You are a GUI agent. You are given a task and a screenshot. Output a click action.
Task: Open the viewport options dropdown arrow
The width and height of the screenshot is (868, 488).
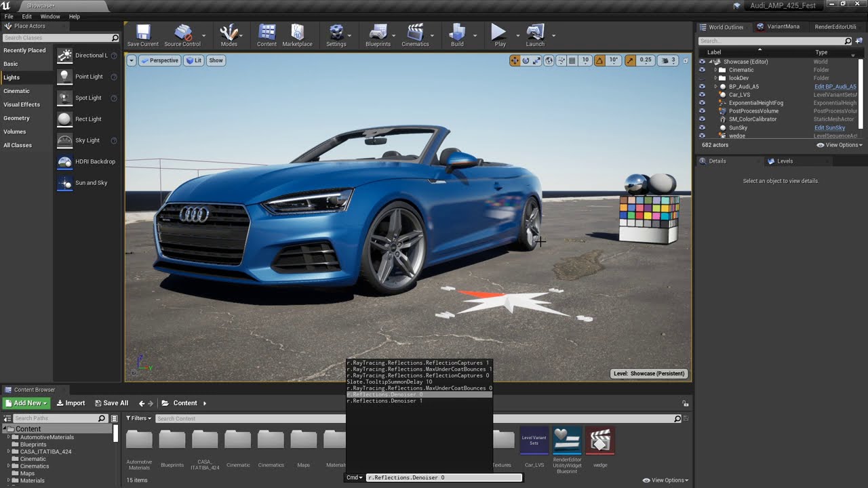pos(132,60)
